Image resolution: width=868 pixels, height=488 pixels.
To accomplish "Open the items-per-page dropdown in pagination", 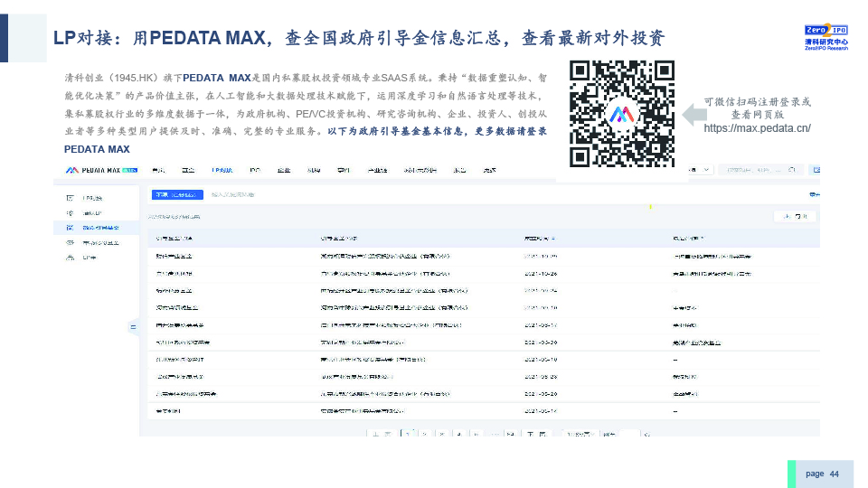I will point(580,434).
